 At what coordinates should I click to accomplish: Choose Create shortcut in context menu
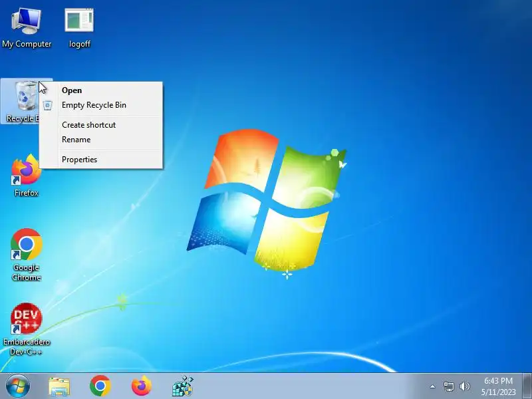click(x=101, y=125)
